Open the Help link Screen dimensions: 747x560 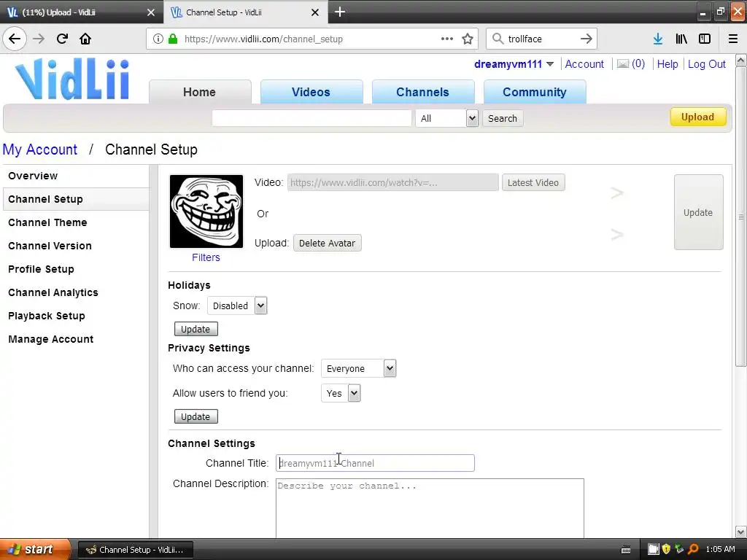[667, 64]
